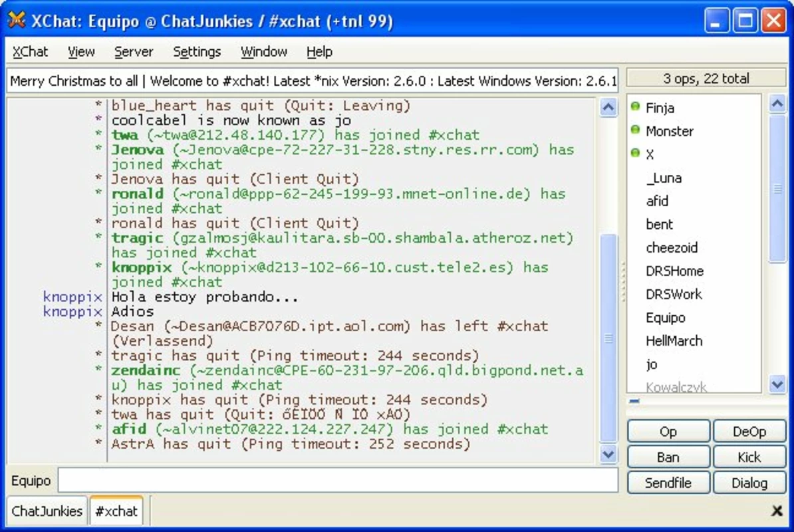The width and height of the screenshot is (794, 532).
Task: Click the Dialog button
Action: pos(749,483)
